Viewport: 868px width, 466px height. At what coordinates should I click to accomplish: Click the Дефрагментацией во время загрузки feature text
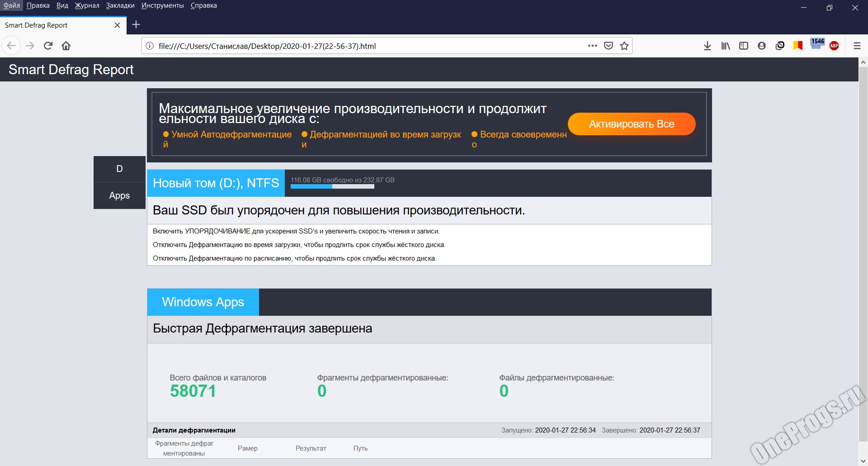click(x=382, y=139)
